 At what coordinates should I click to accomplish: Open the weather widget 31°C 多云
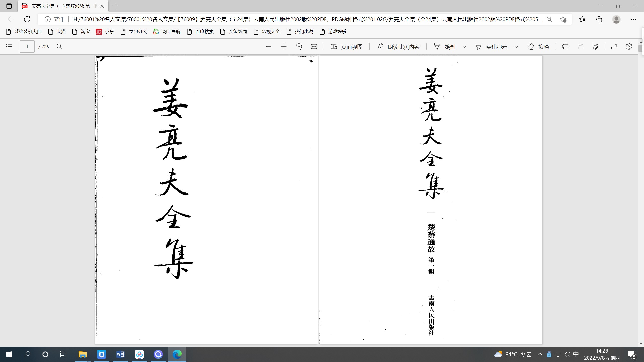tap(513, 354)
